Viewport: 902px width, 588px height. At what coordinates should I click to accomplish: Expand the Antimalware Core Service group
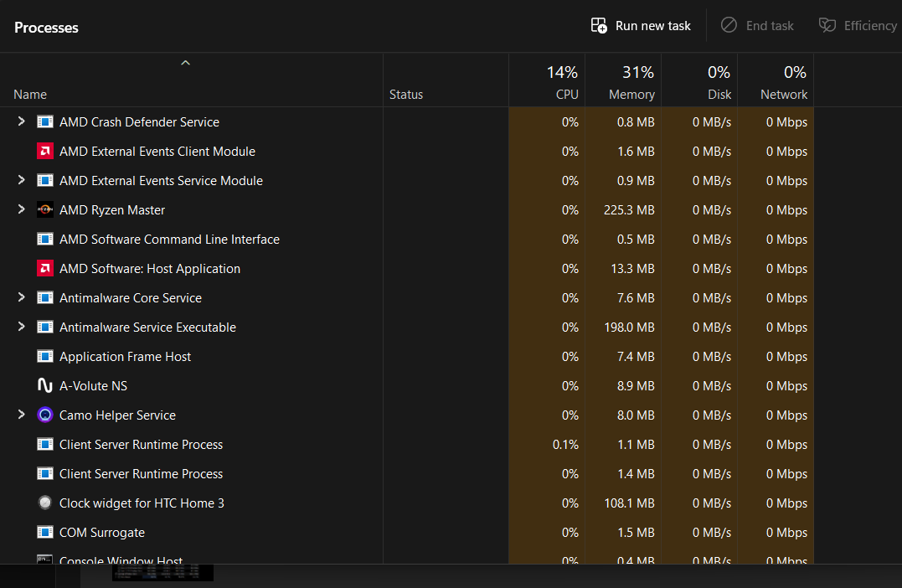click(22, 298)
